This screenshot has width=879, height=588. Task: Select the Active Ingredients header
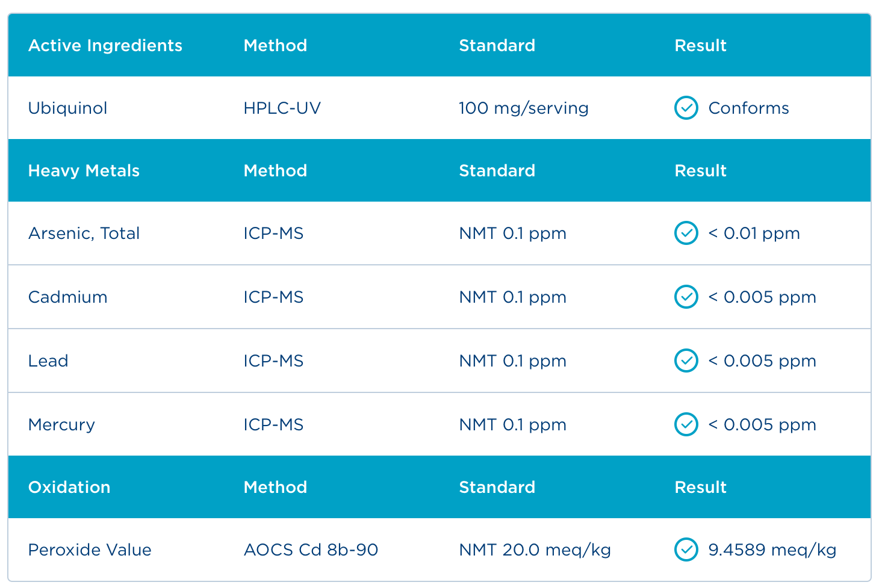tap(105, 46)
